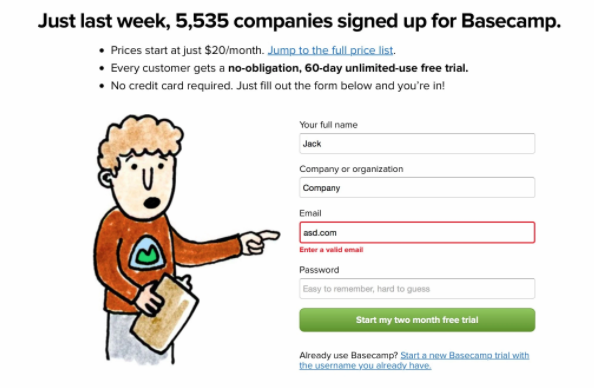This screenshot has height=388, width=594.
Task: Click the Basecamp mountain logo on the sweater
Action: click(147, 252)
